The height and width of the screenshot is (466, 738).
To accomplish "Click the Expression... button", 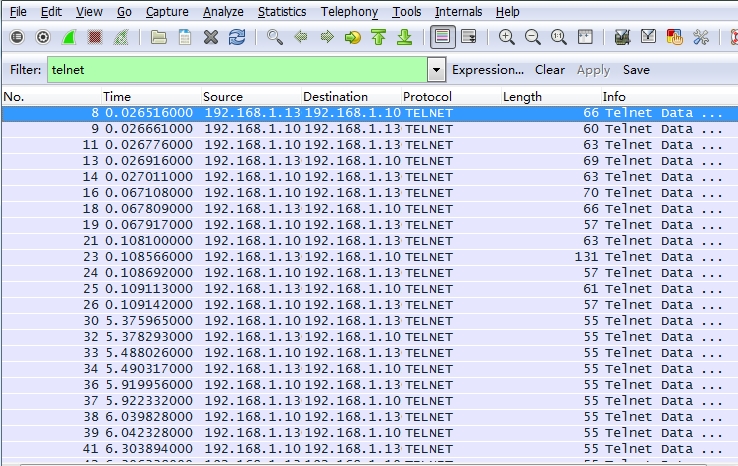I will [x=488, y=70].
